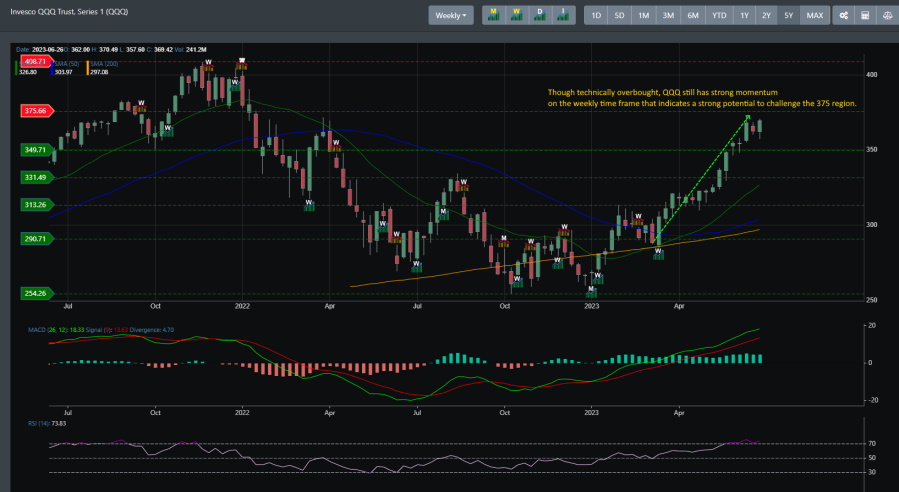Select the MAX time range
The image size is (899, 492).
click(x=815, y=15)
